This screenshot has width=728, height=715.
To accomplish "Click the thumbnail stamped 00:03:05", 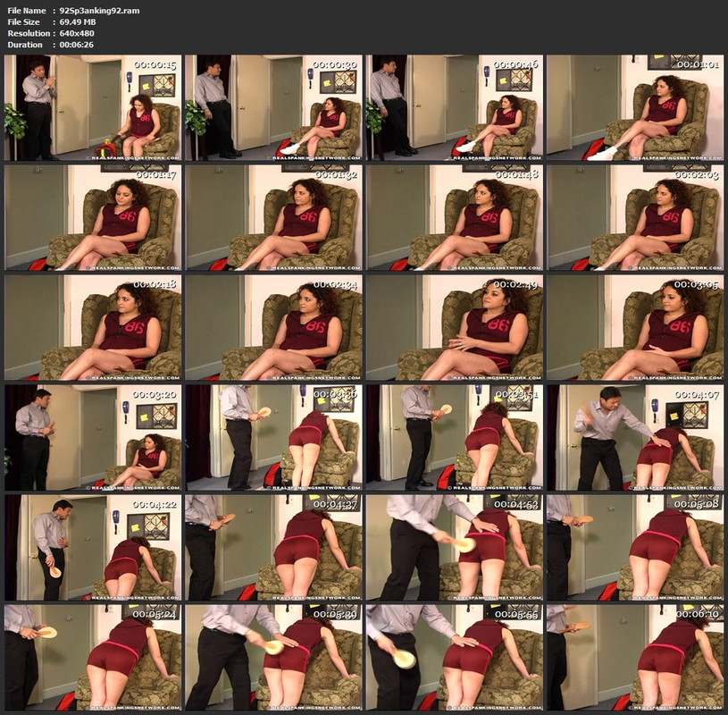I will (x=635, y=327).
